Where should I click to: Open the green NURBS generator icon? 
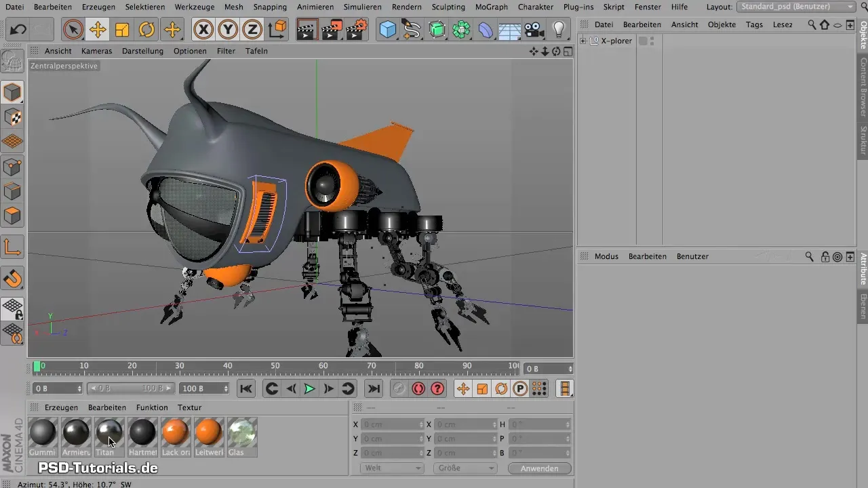(x=437, y=30)
